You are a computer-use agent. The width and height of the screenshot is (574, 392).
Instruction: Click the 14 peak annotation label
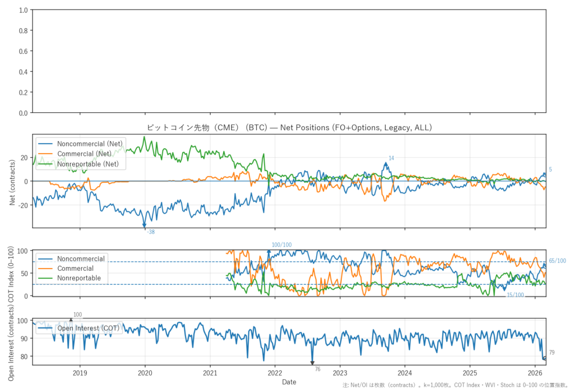[x=391, y=158]
